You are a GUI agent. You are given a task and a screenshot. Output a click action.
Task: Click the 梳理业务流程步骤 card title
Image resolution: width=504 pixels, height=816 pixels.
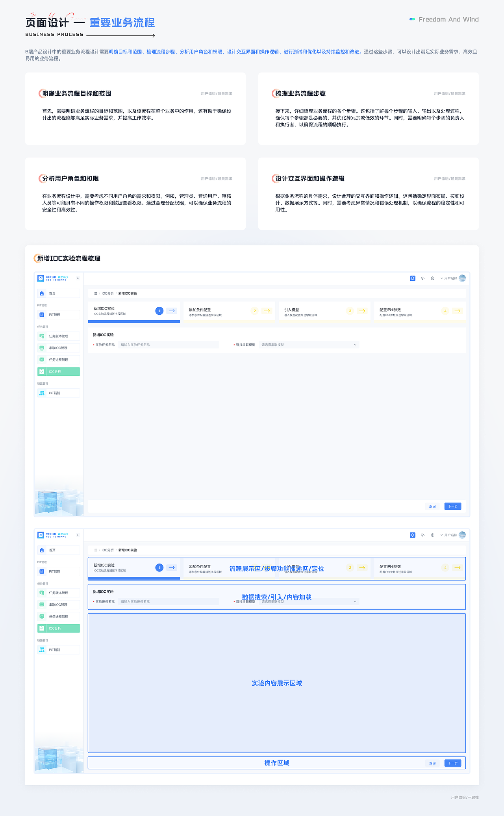300,93
